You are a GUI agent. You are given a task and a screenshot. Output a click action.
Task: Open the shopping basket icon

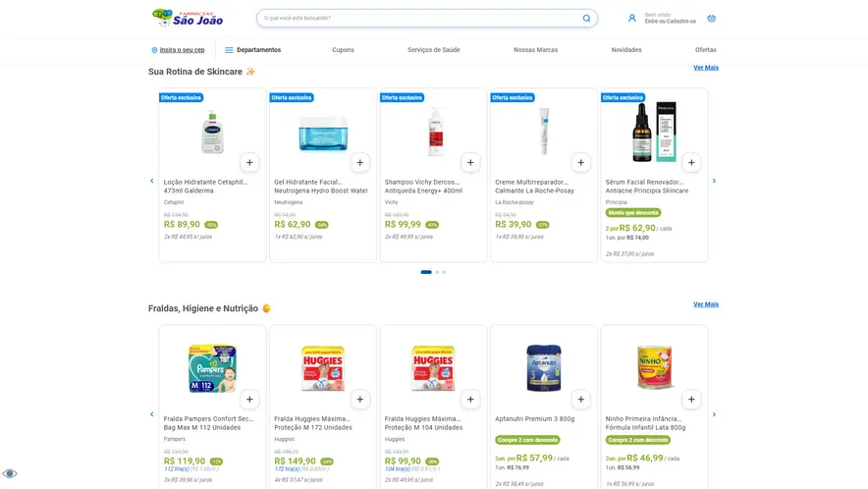(x=711, y=19)
